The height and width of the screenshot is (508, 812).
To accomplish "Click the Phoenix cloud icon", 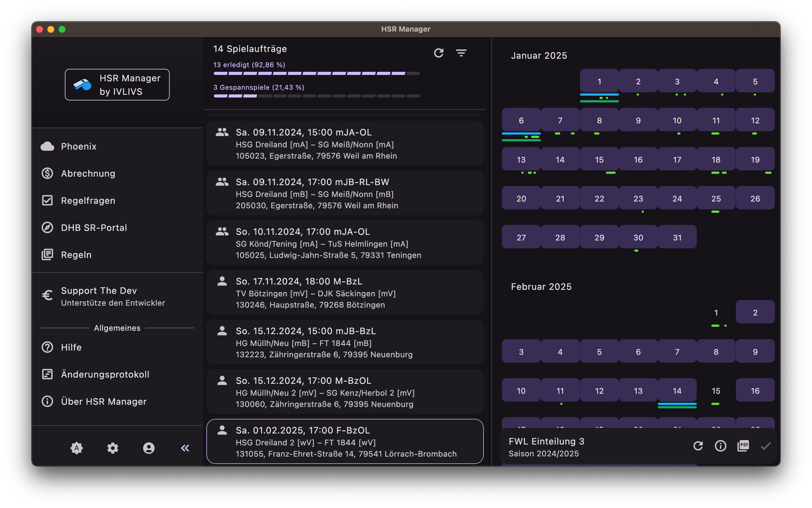I will tap(47, 146).
